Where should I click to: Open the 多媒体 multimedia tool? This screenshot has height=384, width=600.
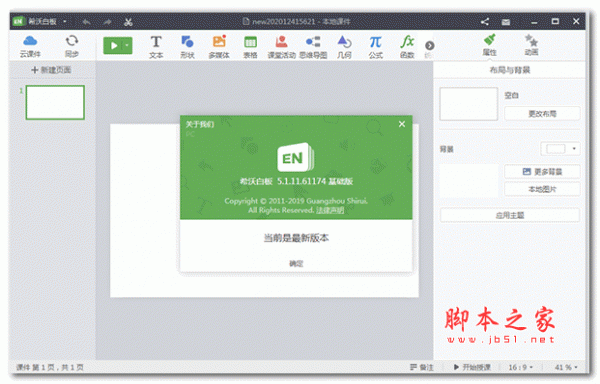point(219,47)
